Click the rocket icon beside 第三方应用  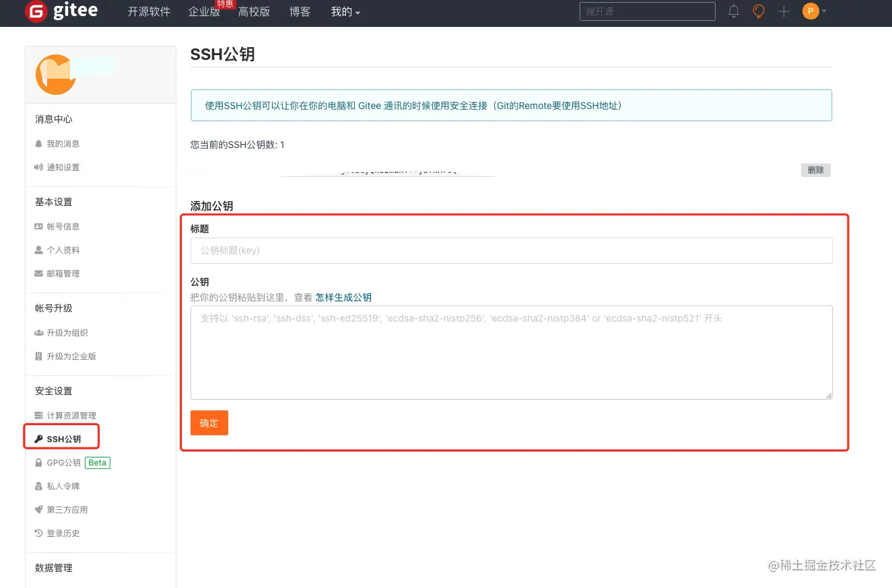38,510
